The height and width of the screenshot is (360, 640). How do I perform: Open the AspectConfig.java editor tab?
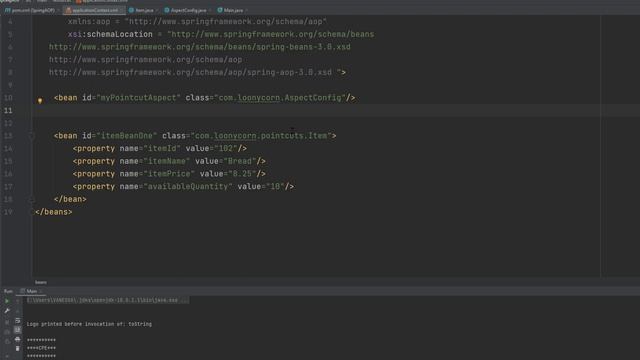coord(187,10)
